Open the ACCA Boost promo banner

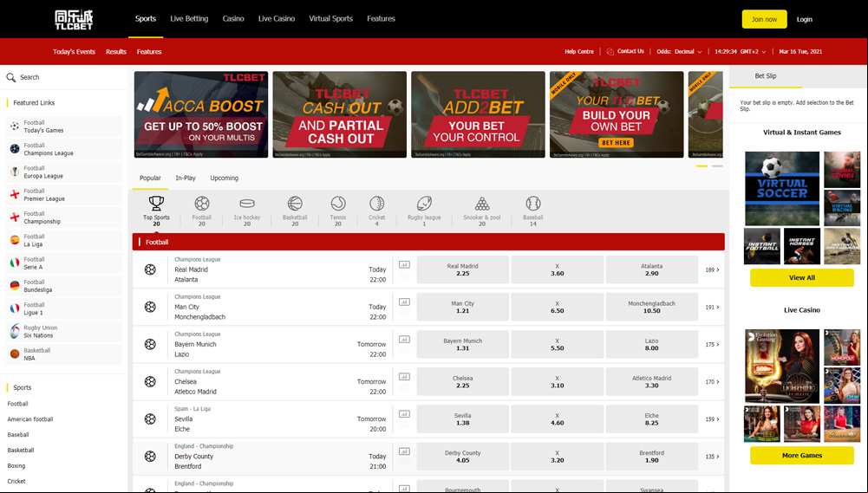point(201,114)
